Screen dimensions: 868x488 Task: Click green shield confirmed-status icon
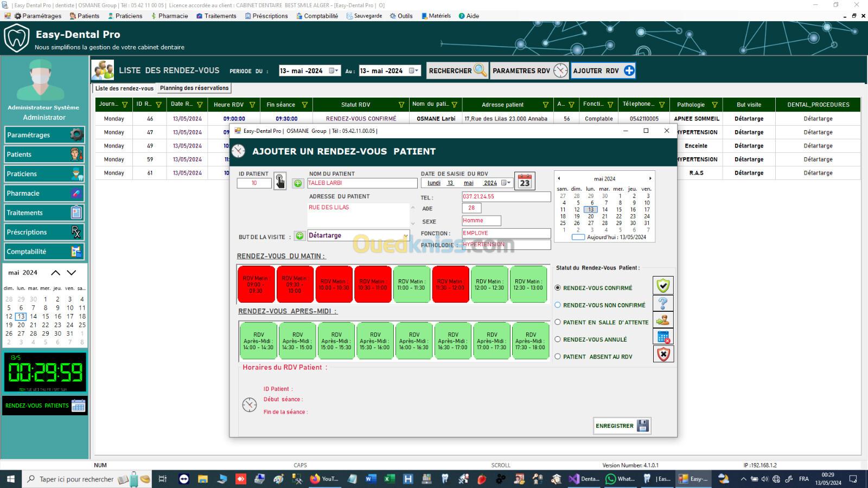pyautogui.click(x=663, y=286)
